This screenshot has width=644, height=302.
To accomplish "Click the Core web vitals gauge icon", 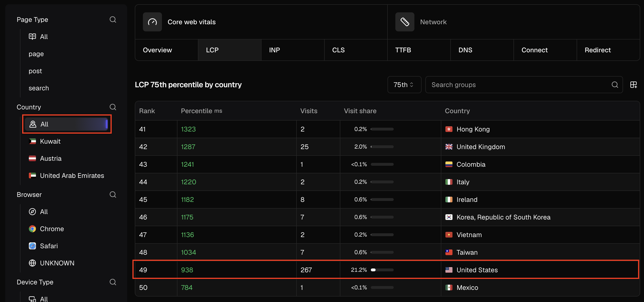I will [x=152, y=22].
